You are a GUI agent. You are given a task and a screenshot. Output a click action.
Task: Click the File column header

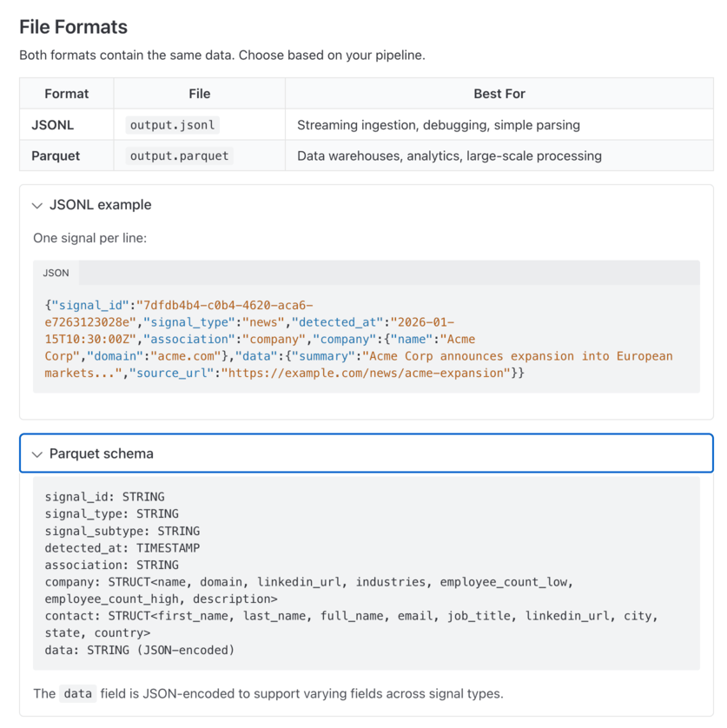click(x=200, y=94)
